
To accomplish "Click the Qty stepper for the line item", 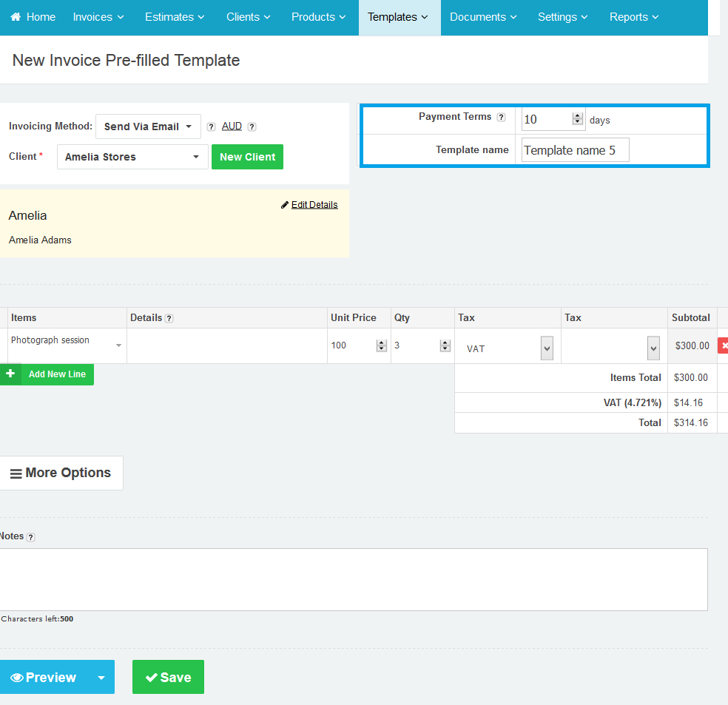I will [445, 345].
